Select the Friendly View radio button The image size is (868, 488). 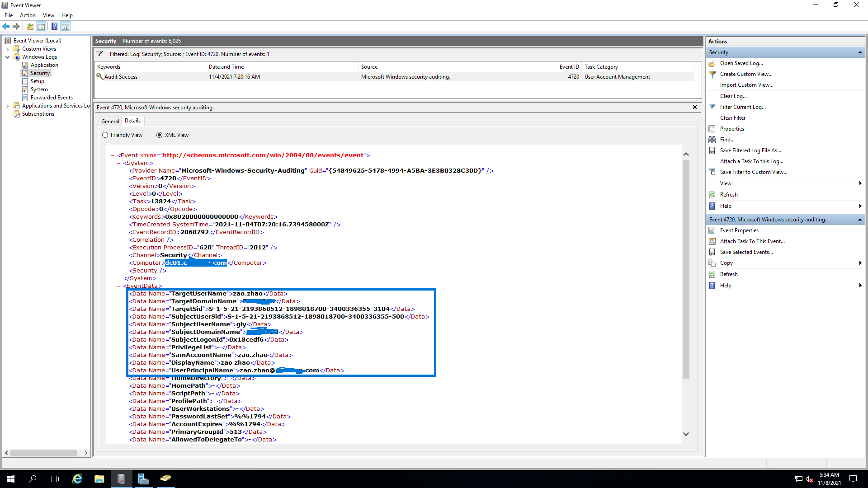coord(105,135)
